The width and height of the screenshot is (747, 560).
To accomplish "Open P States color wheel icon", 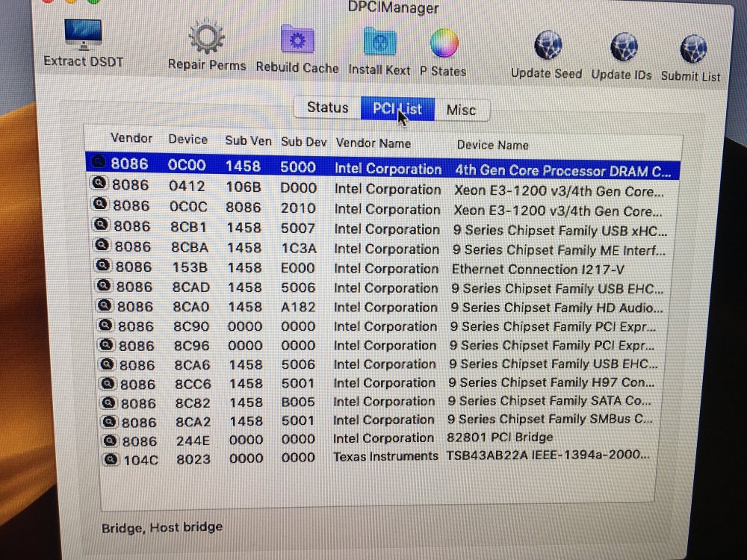I will click(444, 43).
